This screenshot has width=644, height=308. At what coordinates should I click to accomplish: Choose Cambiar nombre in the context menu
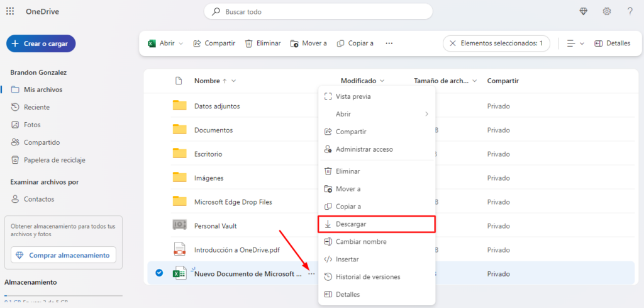[x=377, y=242]
